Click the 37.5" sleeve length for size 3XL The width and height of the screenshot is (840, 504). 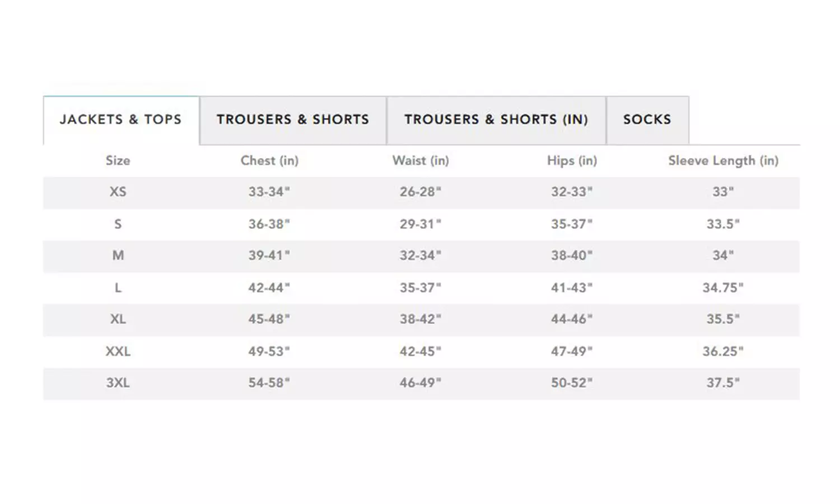723,383
